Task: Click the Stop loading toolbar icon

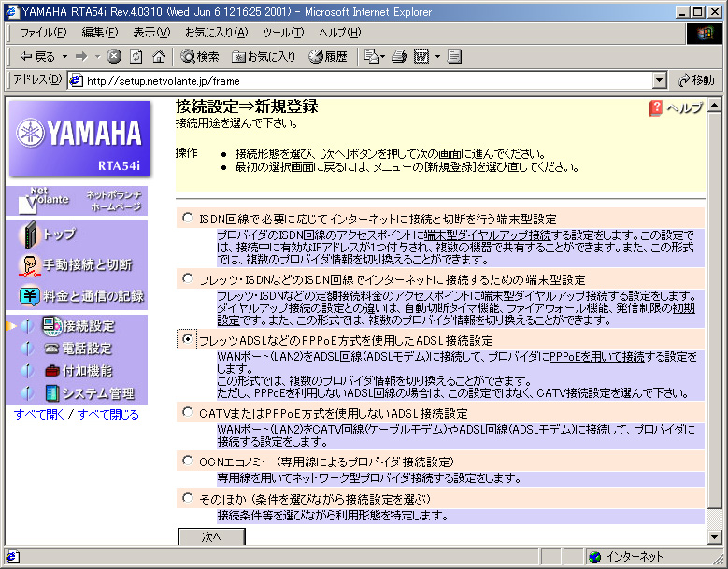Action: (114, 56)
